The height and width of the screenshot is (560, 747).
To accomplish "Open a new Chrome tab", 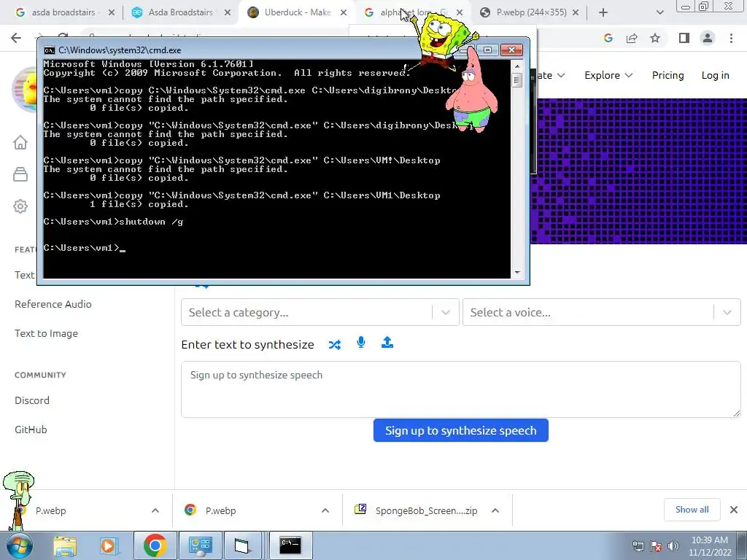I will [603, 12].
